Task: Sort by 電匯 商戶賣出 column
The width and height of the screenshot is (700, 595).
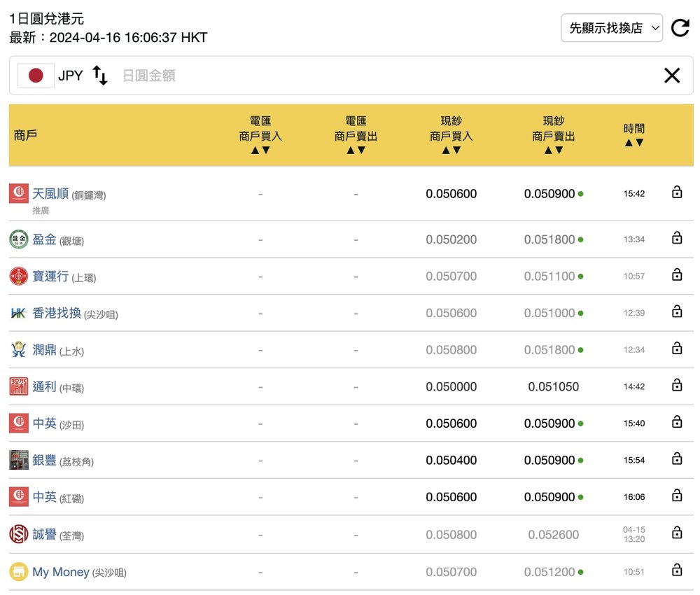Action: tap(356, 150)
